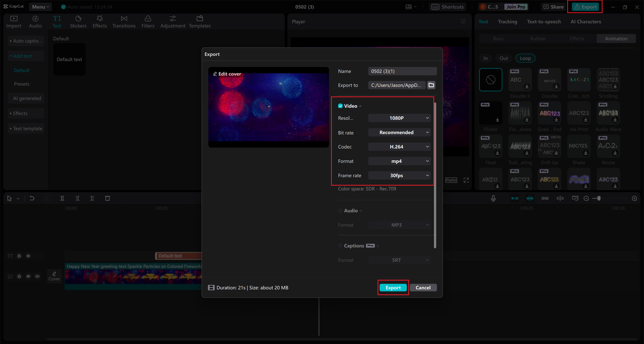Click the Filters tool icon
The width and height of the screenshot is (644, 344).
148,19
